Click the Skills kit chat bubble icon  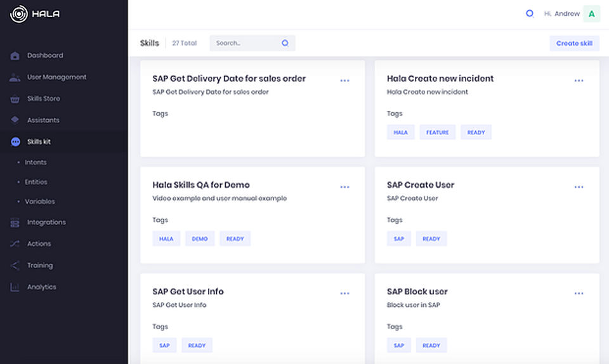coord(15,141)
